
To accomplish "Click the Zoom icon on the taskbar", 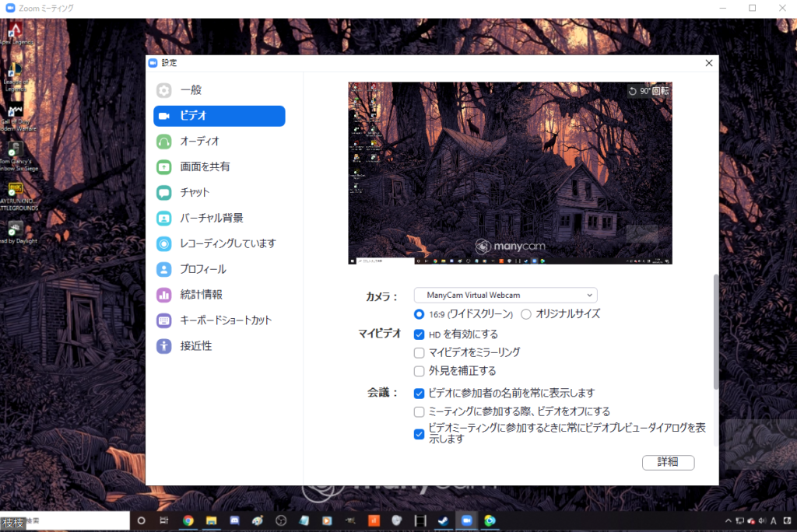I will (x=467, y=521).
